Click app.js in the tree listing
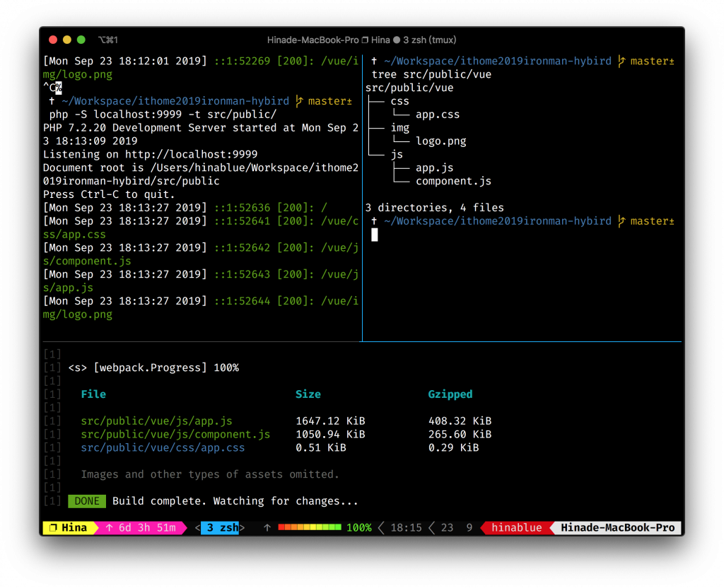 click(435, 168)
